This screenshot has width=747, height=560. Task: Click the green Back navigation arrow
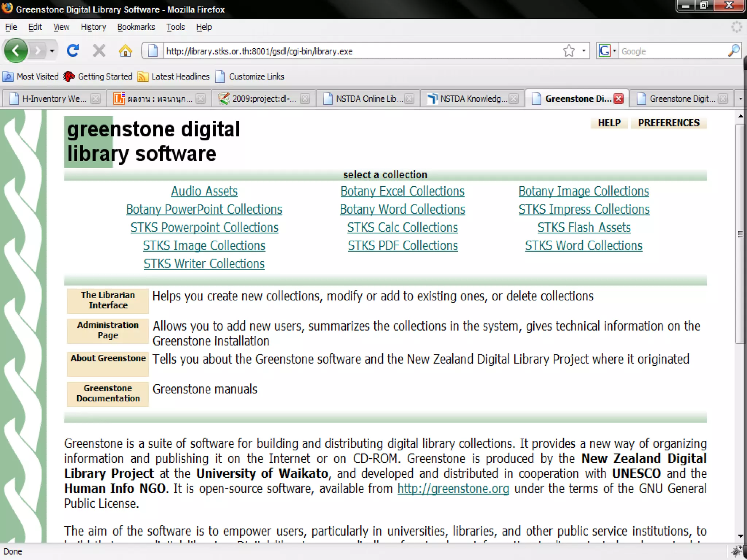tap(16, 51)
